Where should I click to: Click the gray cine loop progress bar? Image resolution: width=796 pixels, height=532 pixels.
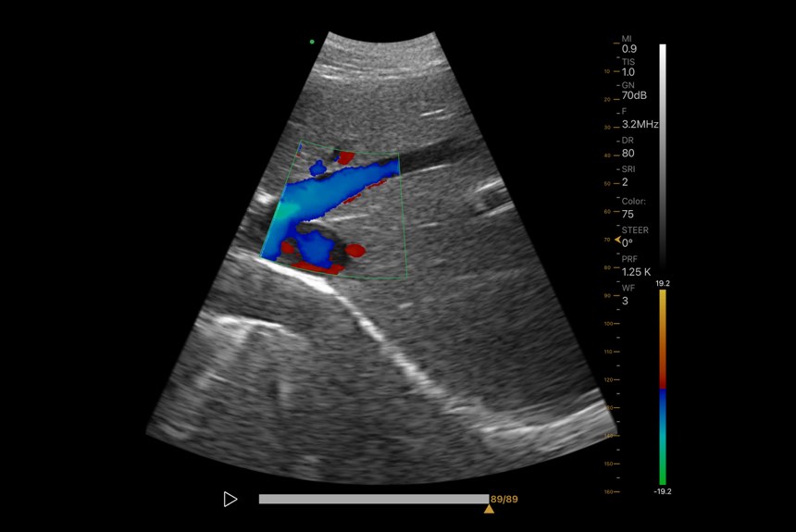pos(372,499)
